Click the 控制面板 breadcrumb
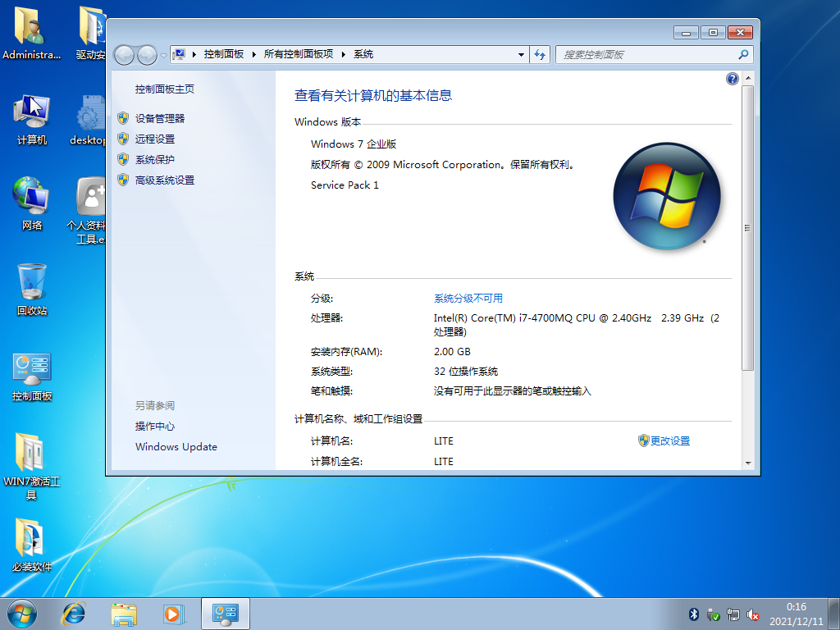Screen dimensions: 840x630 (x=224, y=54)
